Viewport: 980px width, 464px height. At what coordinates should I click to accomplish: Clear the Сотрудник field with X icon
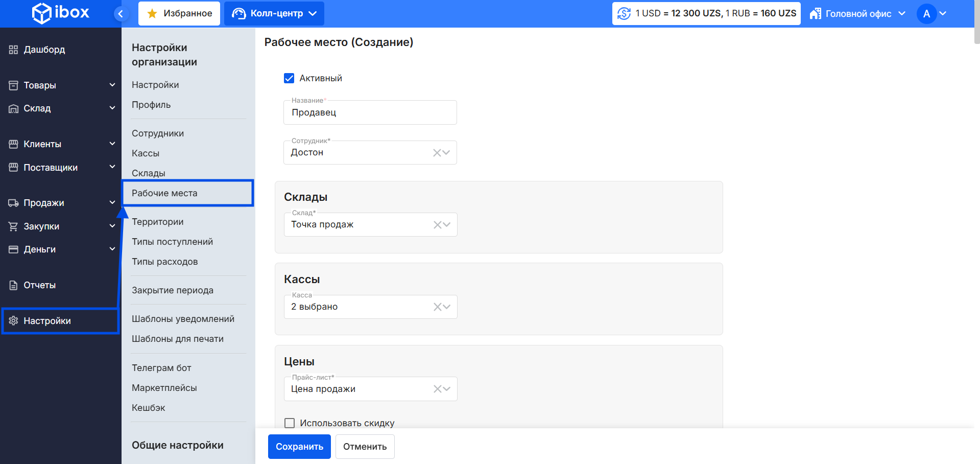pos(437,153)
